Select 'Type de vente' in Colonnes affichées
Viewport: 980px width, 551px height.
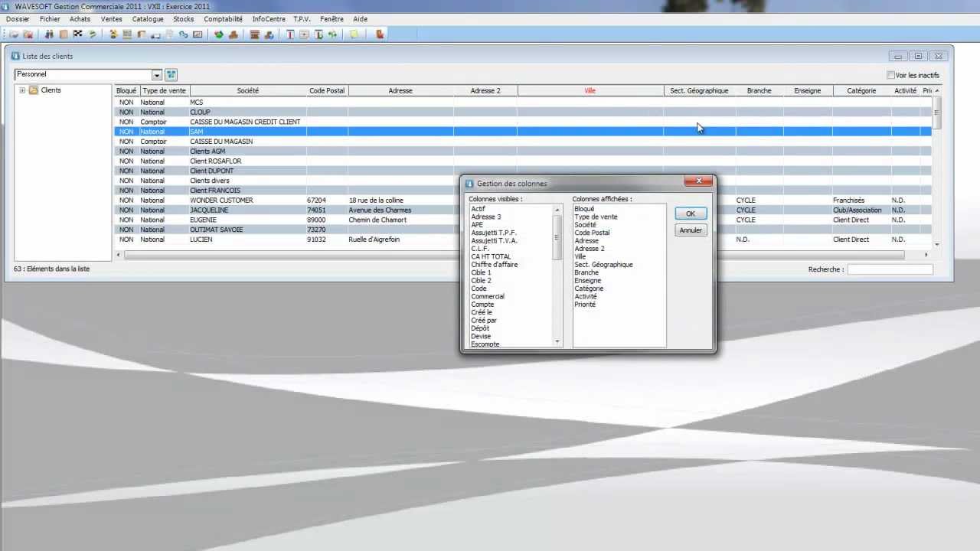(596, 217)
